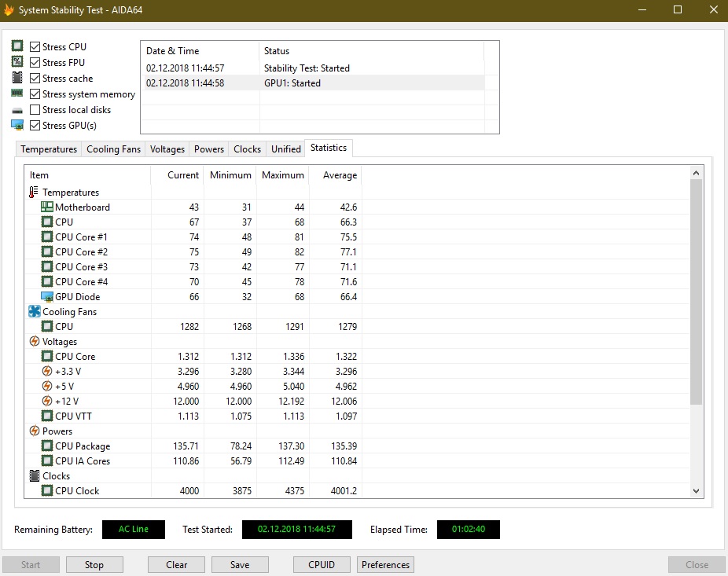Open the Preferences dialog
728x576 pixels.
pyautogui.click(x=385, y=564)
